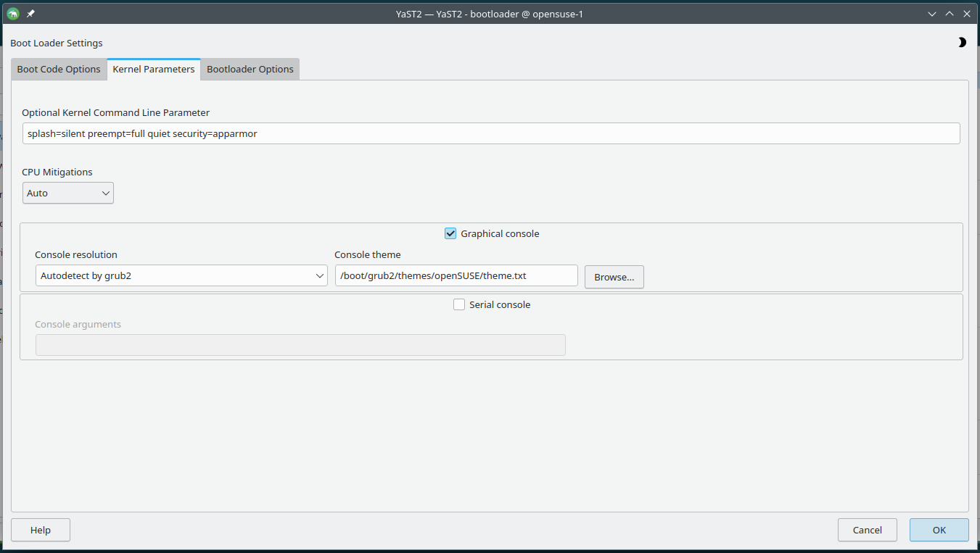Disable the Graphical console checkbox

450,233
